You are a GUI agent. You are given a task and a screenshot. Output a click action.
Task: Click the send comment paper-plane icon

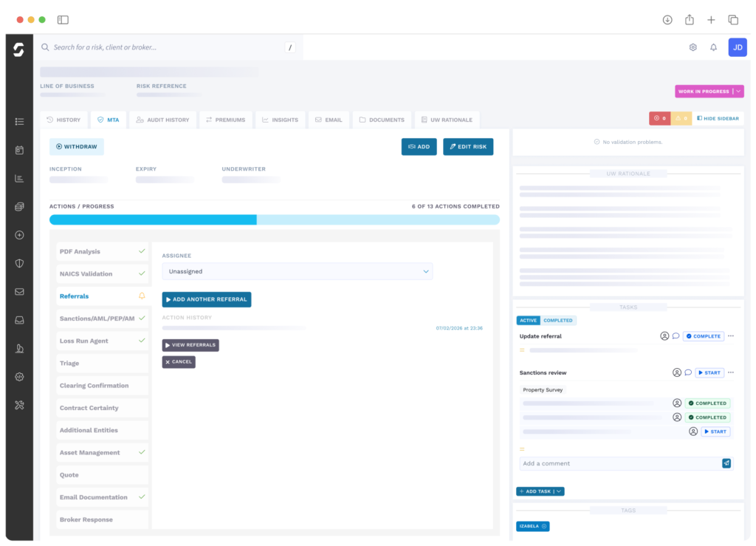(726, 463)
